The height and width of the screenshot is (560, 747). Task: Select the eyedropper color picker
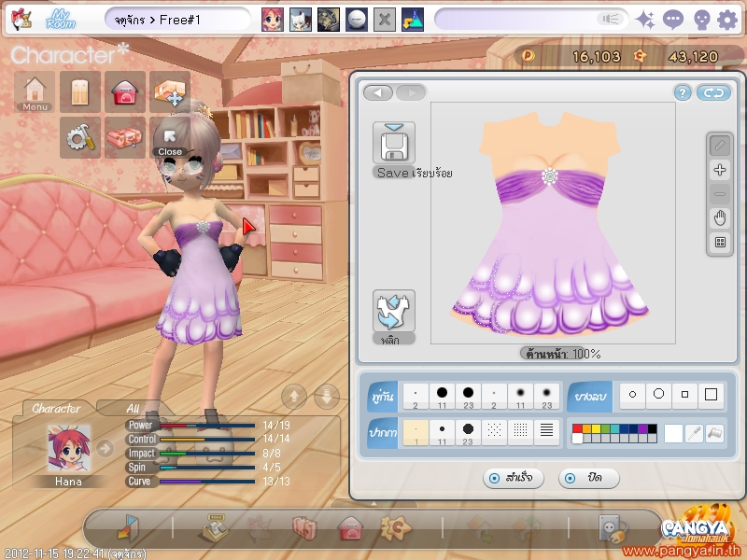tap(694, 433)
